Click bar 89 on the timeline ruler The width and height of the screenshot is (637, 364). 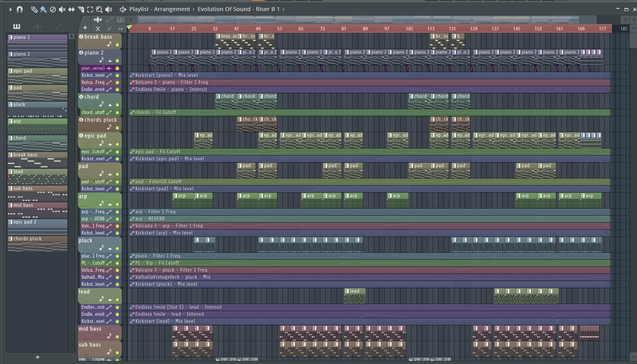365,29
